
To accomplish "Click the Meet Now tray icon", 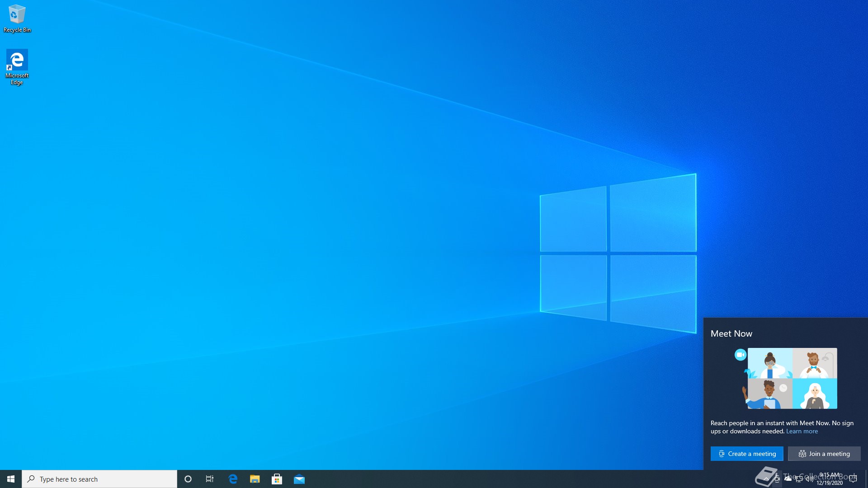I will pyautogui.click(x=777, y=479).
